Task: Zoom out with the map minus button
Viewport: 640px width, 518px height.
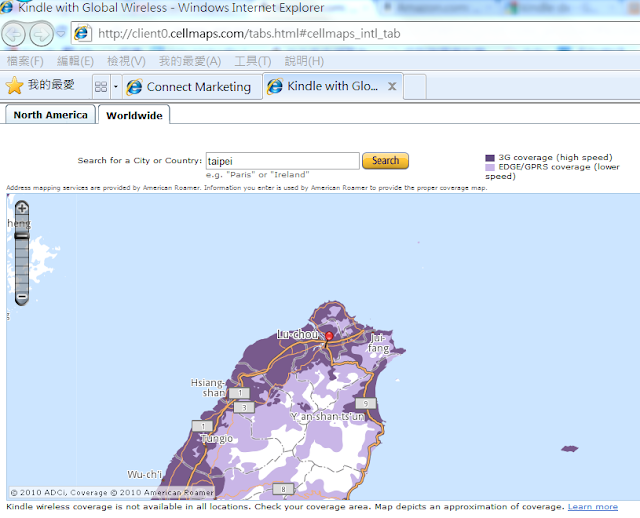Action: [x=22, y=297]
